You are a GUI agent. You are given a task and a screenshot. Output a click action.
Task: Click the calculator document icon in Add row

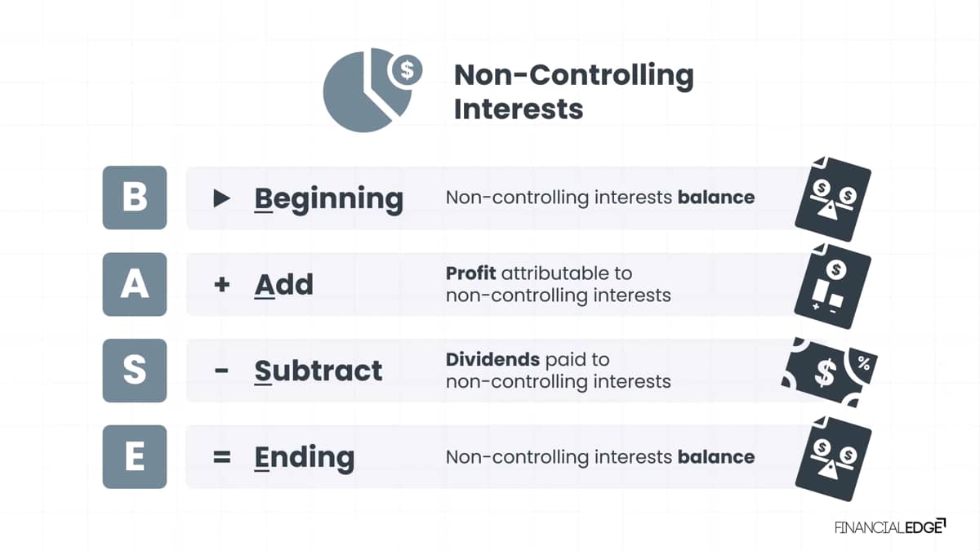833,285
